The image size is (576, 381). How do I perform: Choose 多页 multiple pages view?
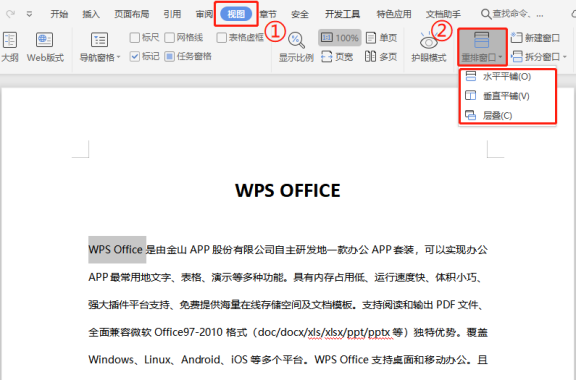(x=381, y=57)
